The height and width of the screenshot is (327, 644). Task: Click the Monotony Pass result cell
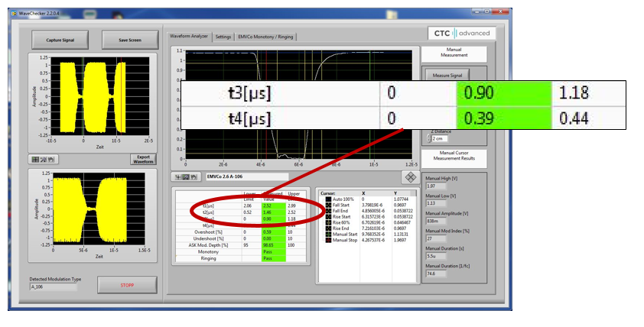coord(274,251)
